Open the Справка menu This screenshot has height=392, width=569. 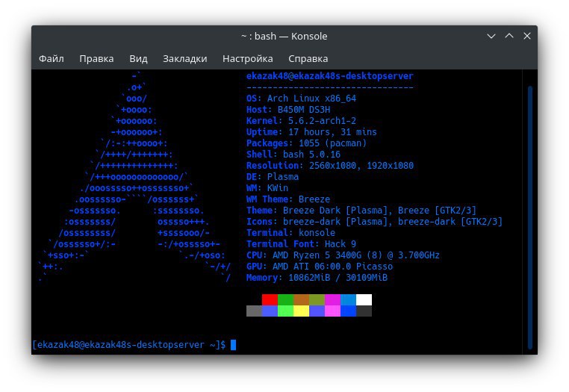click(308, 58)
